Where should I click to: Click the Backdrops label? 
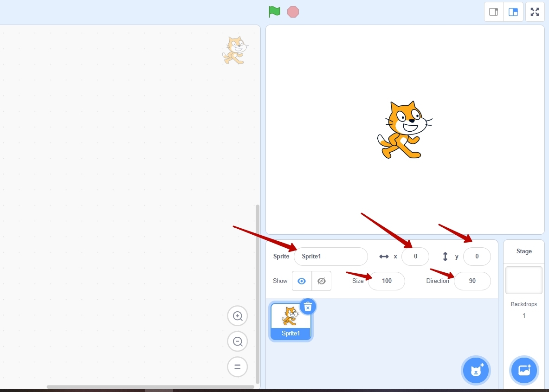[x=524, y=304]
